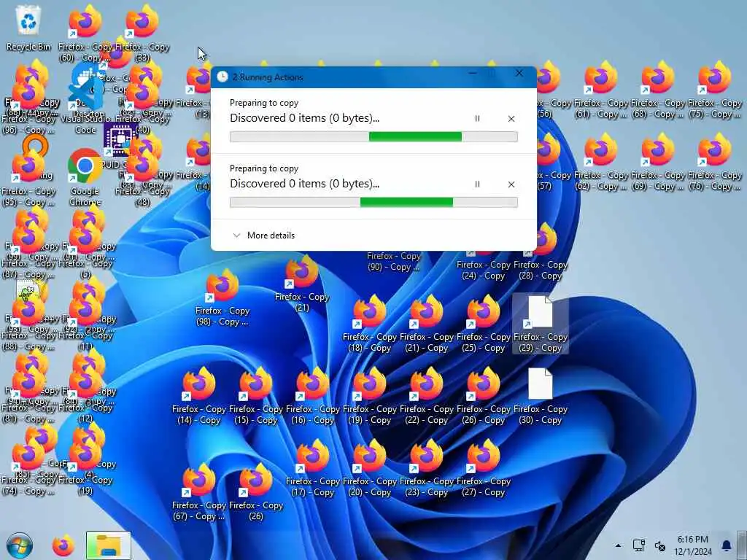Open File Explorer from the taskbar

(x=108, y=545)
